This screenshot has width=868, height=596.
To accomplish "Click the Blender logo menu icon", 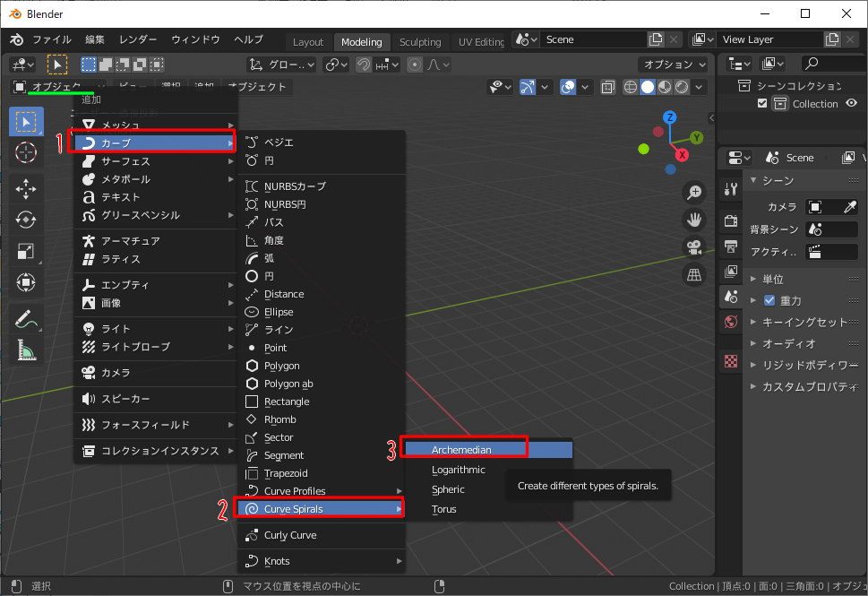I will click(x=17, y=39).
